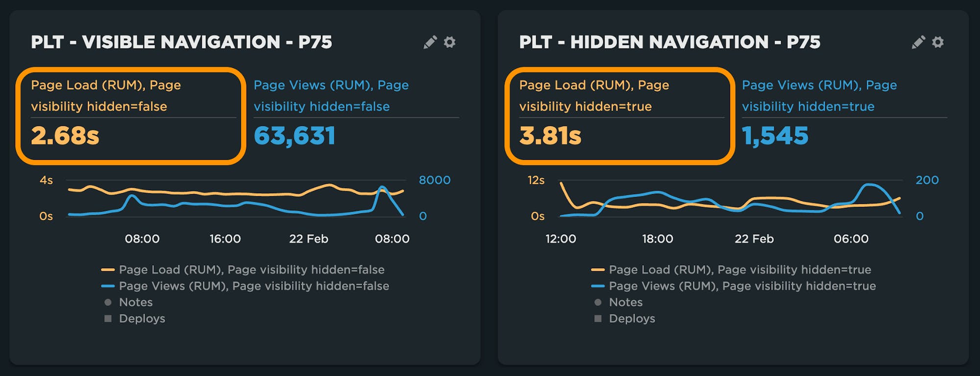Toggle Notes legend dot in Hidden Navigation chart

click(x=598, y=302)
